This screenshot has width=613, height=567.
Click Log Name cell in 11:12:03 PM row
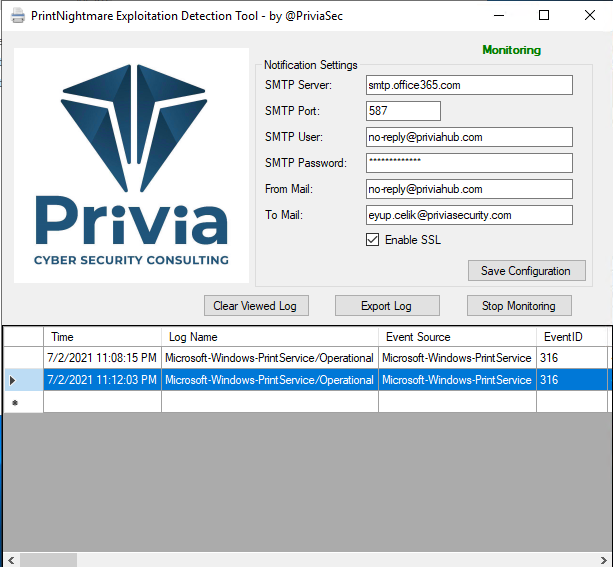tap(270, 380)
